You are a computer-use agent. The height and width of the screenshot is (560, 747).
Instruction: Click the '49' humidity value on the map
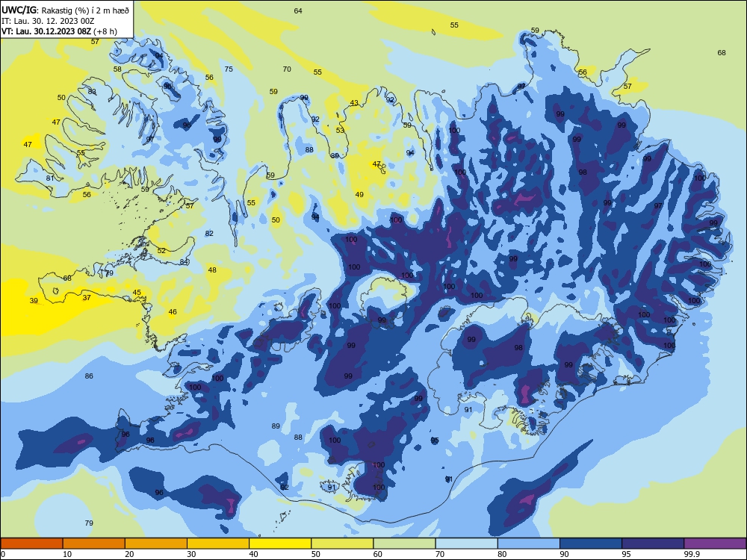(x=360, y=194)
